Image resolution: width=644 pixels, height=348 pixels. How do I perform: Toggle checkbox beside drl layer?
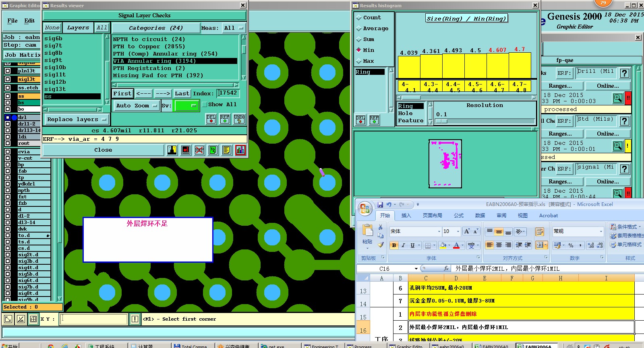click(x=7, y=117)
